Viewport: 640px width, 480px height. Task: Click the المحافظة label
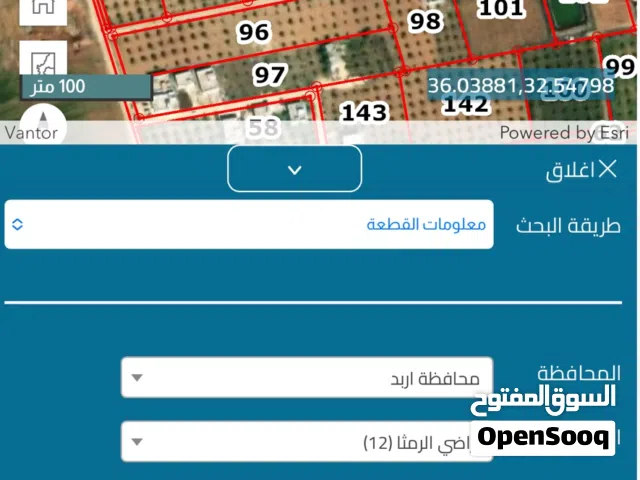click(x=579, y=373)
